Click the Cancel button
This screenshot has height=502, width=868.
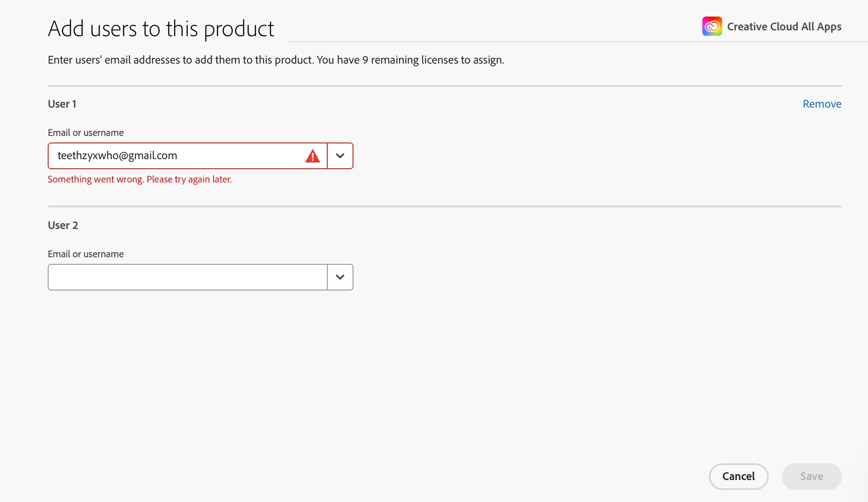point(738,476)
